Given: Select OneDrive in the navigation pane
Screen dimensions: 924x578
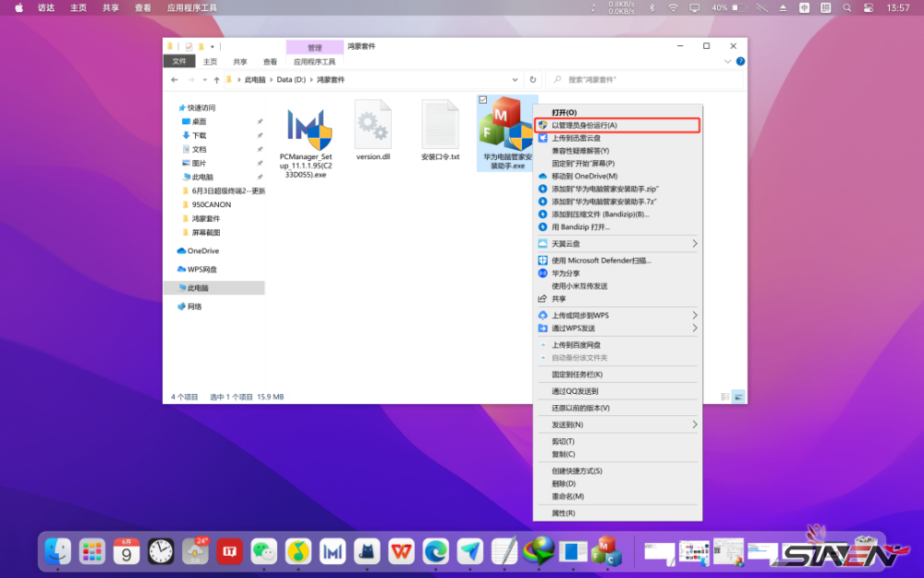Looking at the screenshot, I should pos(203,251).
